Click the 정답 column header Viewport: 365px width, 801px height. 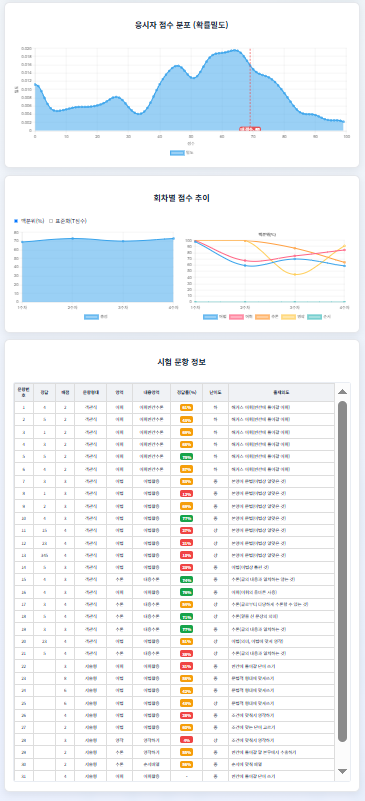pos(44,392)
